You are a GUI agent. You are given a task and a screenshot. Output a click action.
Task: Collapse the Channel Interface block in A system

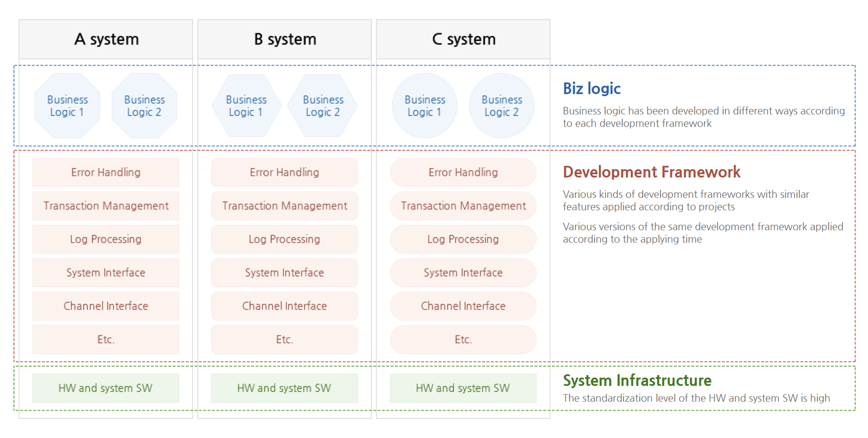[105, 306]
